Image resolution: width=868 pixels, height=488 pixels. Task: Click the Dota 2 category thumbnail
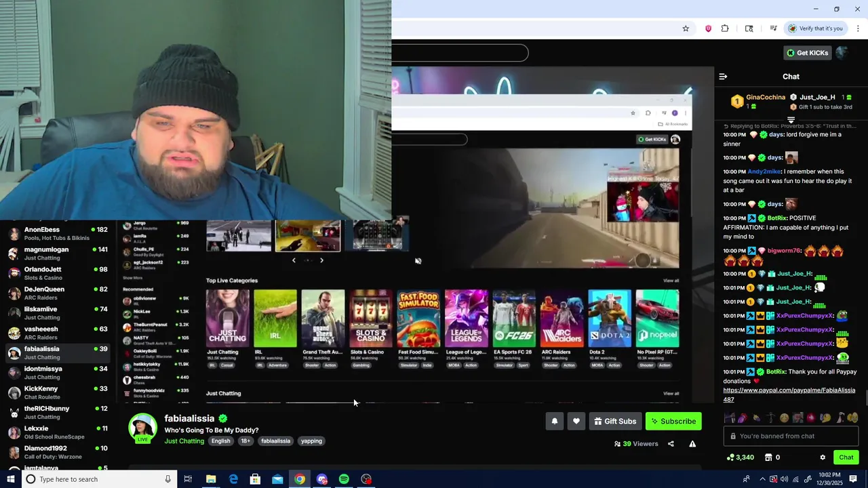610,319
